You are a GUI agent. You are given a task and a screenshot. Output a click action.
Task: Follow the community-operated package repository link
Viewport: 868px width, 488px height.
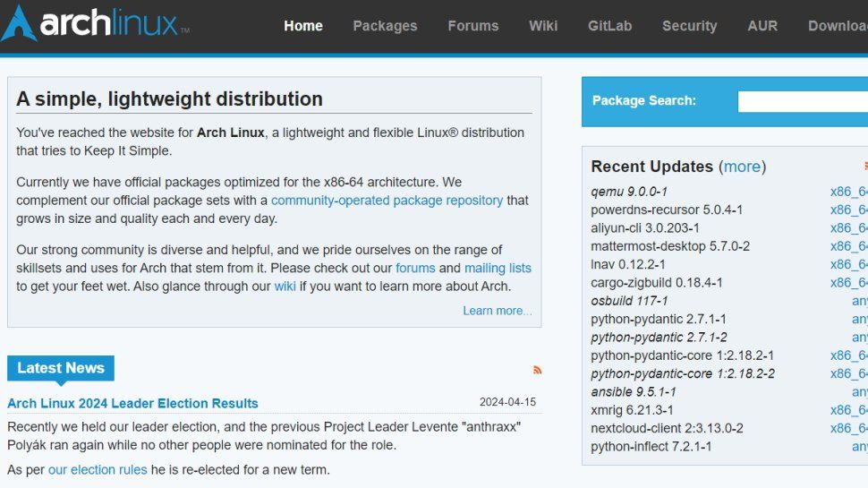tap(387, 201)
